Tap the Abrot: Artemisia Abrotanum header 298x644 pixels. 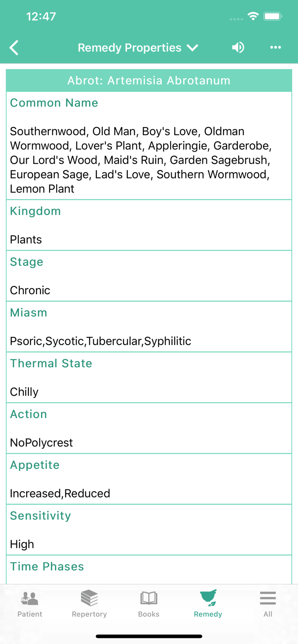[149, 81]
